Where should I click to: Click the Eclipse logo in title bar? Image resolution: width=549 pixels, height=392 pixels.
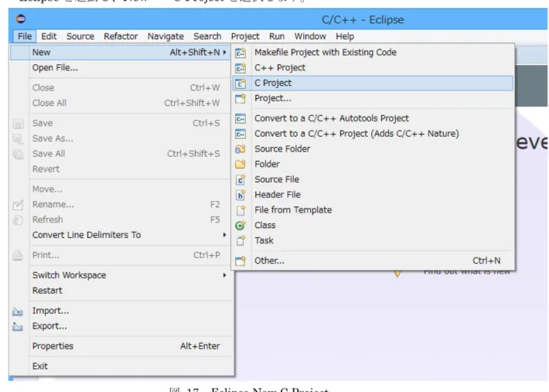point(21,19)
